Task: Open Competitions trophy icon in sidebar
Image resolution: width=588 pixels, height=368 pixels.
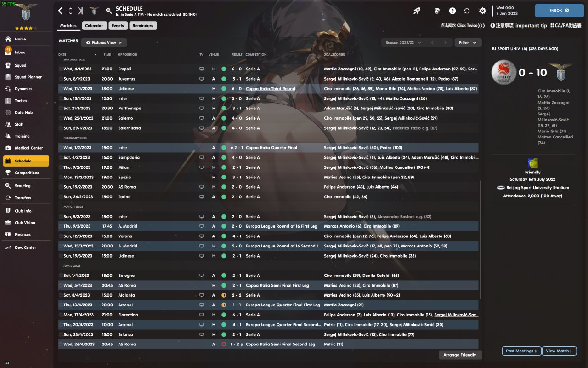Action: [x=8, y=173]
